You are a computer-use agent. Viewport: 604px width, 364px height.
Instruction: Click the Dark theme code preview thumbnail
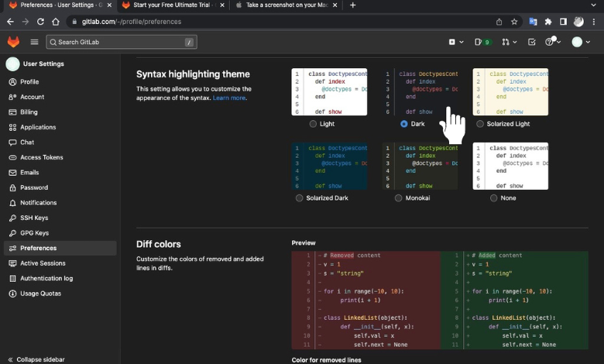(420, 91)
